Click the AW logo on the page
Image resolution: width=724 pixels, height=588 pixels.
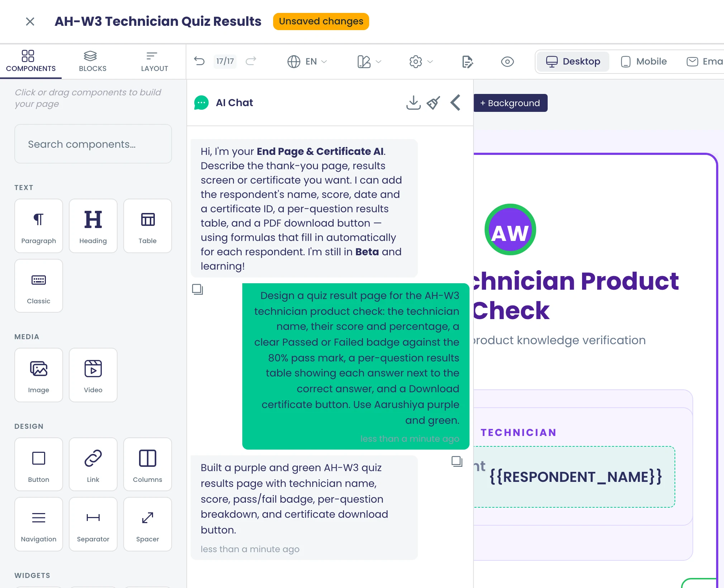pos(510,229)
